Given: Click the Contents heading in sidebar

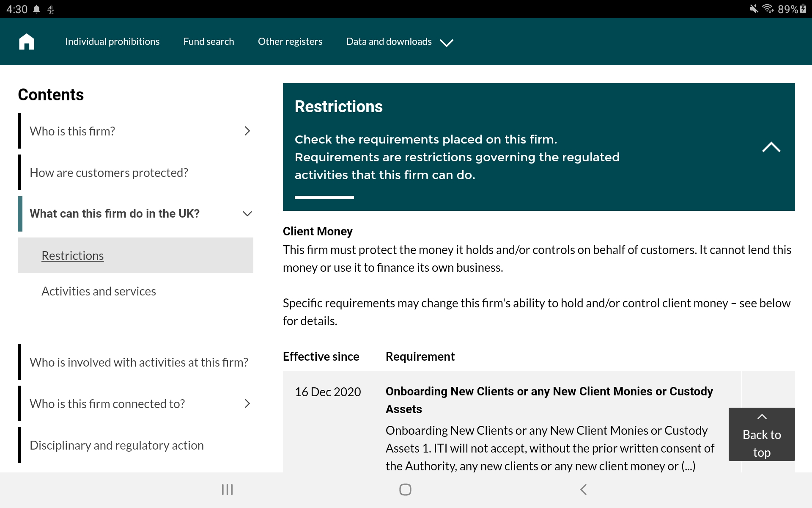Looking at the screenshot, I should coord(51,95).
